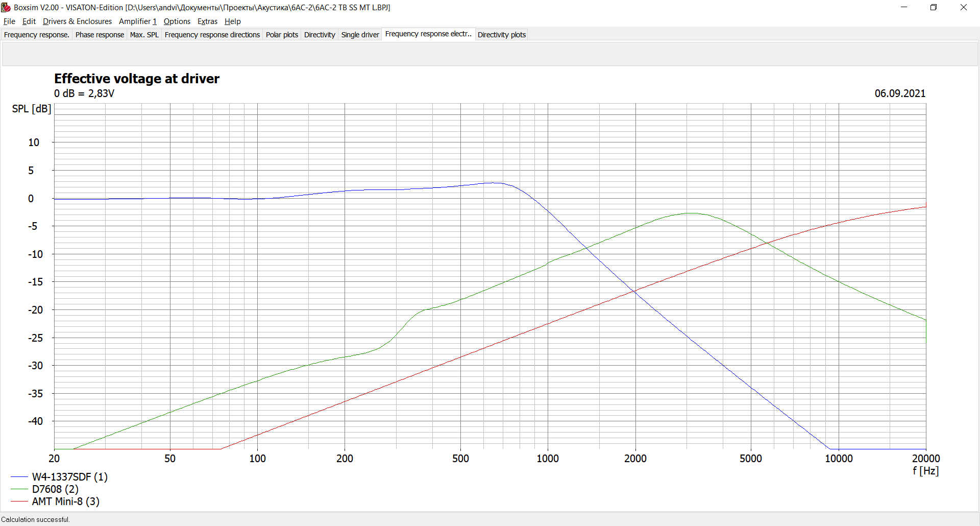Open the Edit menu
Image resolution: width=980 pixels, height=526 pixels.
(x=29, y=21)
